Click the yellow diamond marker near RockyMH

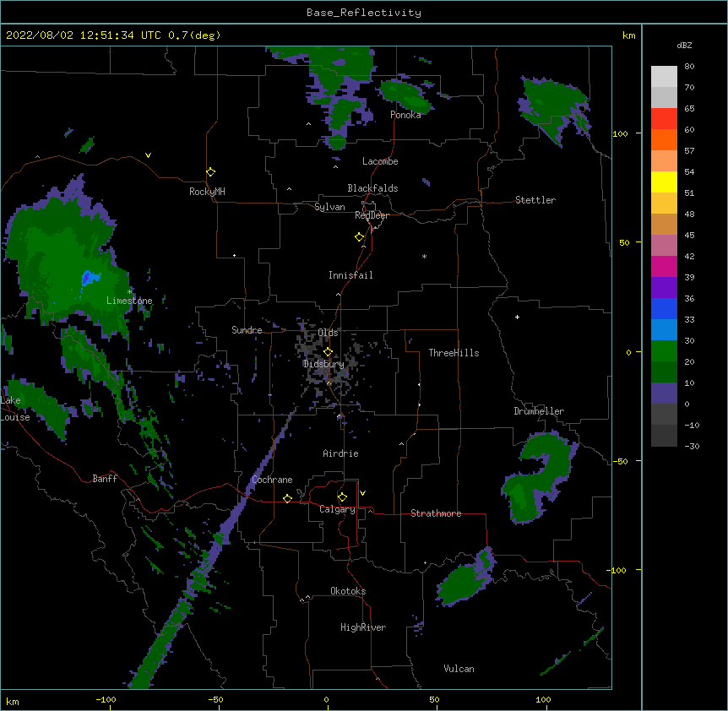pos(211,172)
